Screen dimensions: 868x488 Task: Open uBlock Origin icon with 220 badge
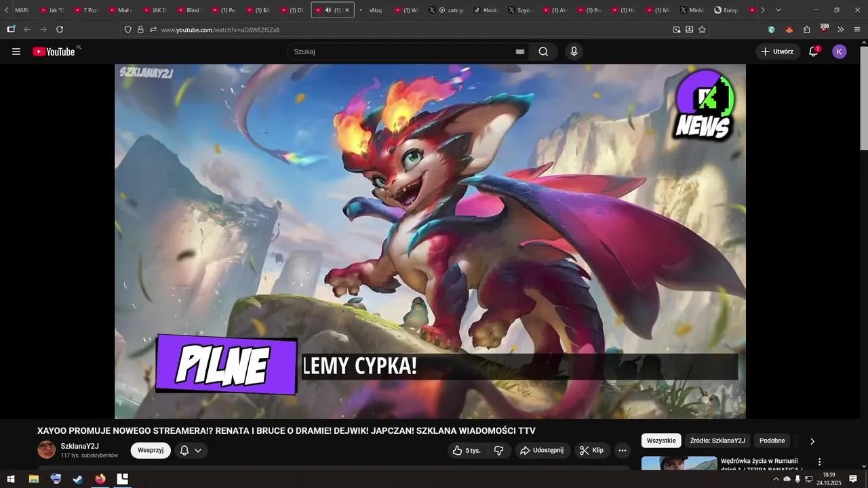coord(824,28)
